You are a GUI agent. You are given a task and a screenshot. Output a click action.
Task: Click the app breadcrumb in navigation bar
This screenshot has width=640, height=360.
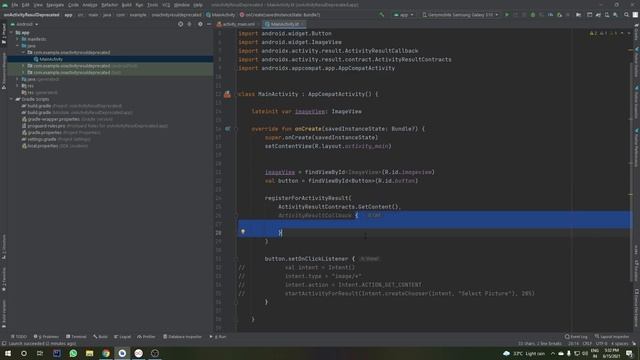point(68,15)
